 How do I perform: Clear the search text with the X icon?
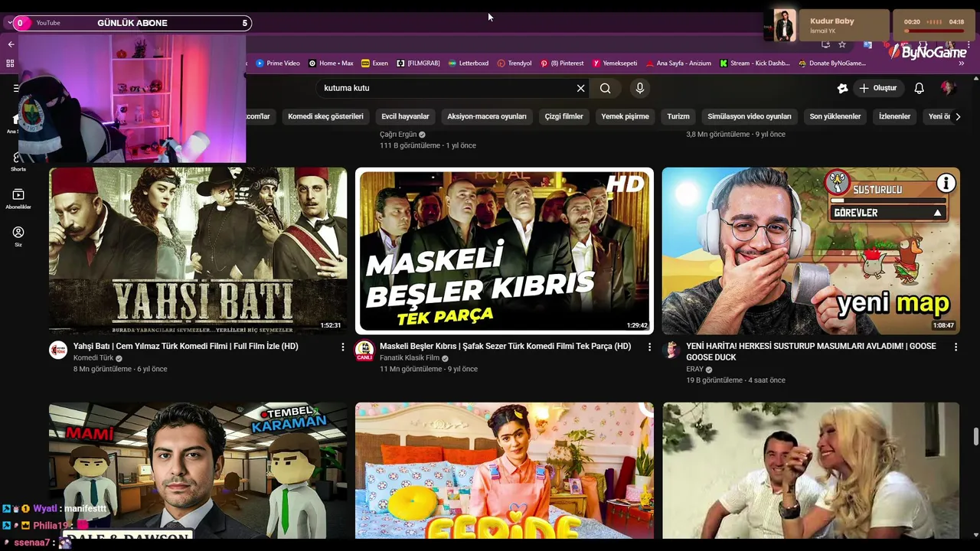point(581,88)
